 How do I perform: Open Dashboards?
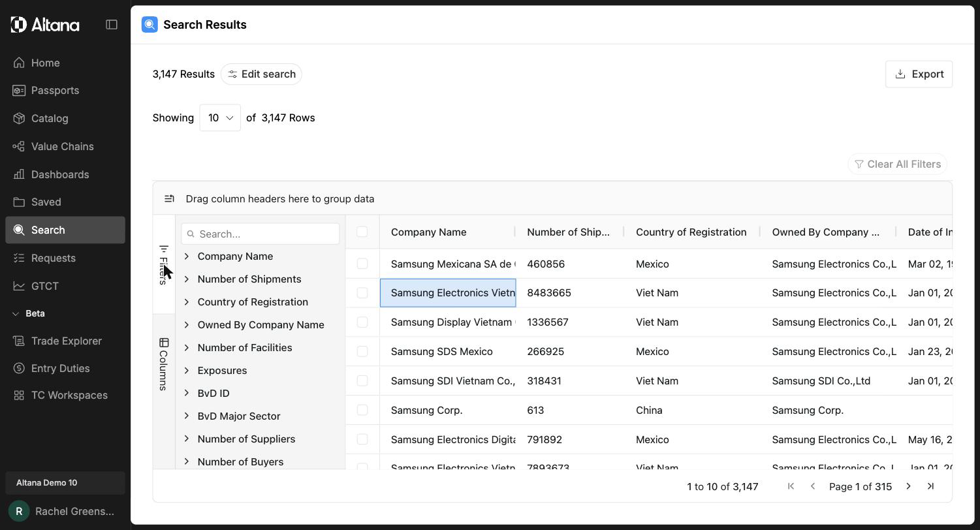tap(65, 174)
